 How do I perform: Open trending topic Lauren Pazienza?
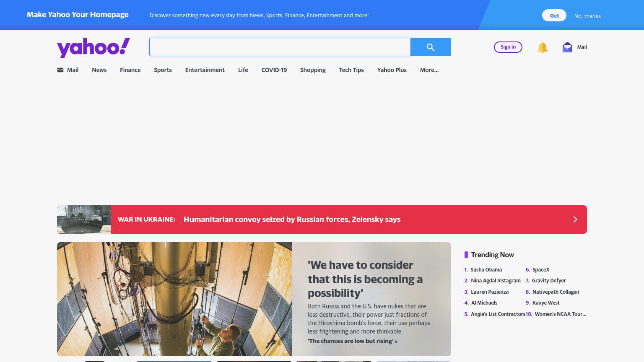[x=489, y=292]
